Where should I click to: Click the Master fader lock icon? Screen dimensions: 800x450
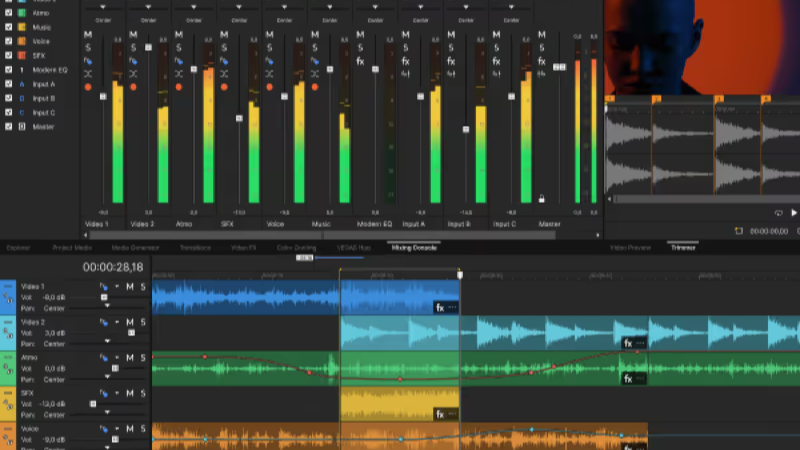pyautogui.click(x=541, y=198)
